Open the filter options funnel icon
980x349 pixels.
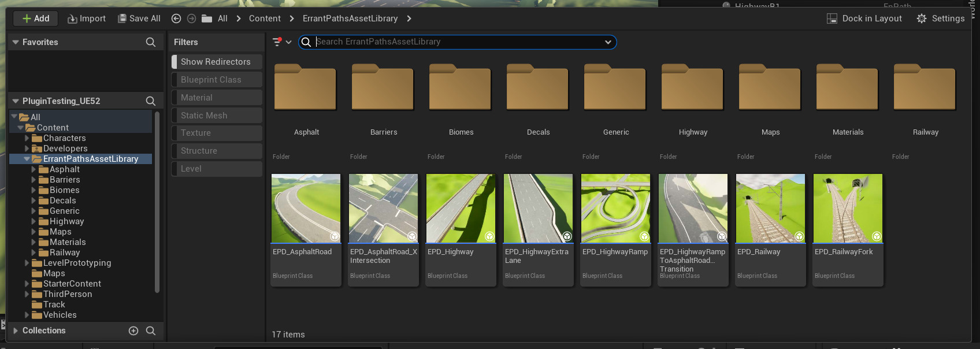click(277, 42)
